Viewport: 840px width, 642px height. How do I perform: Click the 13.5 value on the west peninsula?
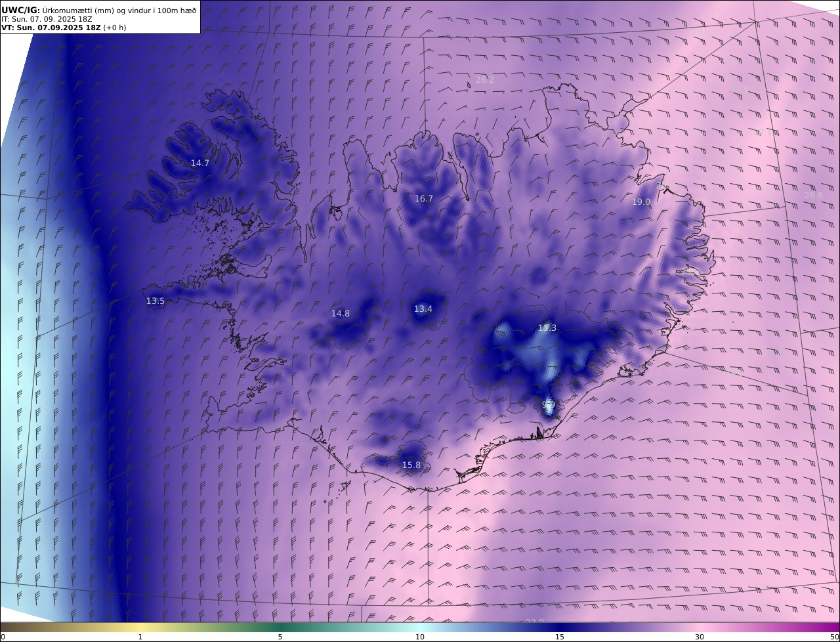click(155, 301)
